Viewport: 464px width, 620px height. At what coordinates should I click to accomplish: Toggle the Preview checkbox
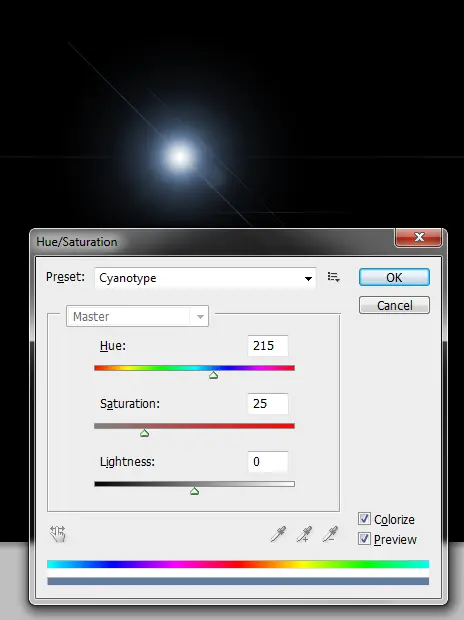click(x=364, y=539)
